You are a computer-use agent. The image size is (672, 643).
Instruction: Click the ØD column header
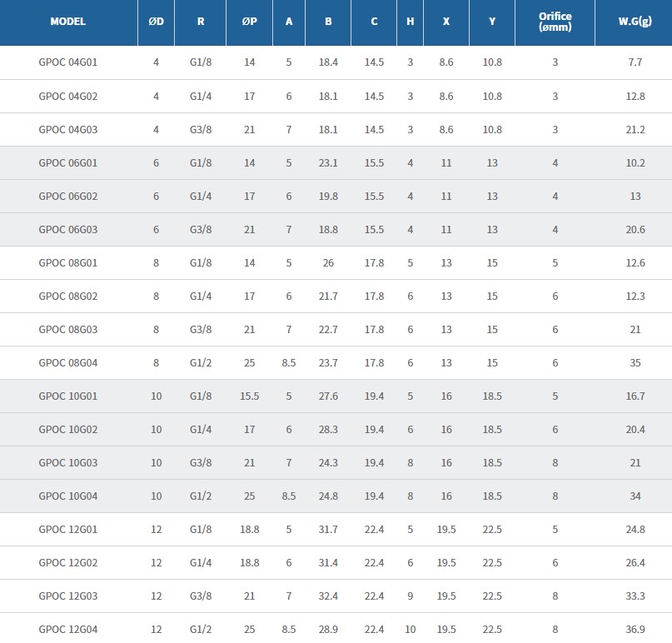[x=156, y=22]
